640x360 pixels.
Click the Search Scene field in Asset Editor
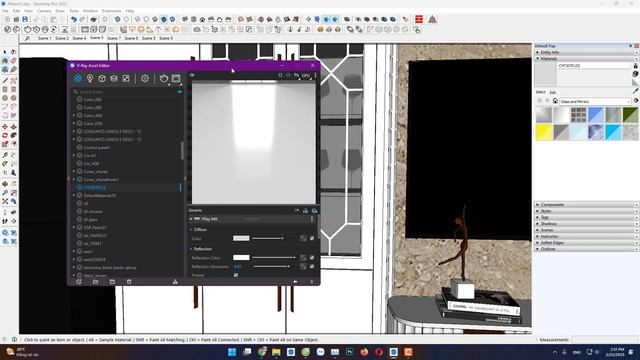[x=127, y=92]
